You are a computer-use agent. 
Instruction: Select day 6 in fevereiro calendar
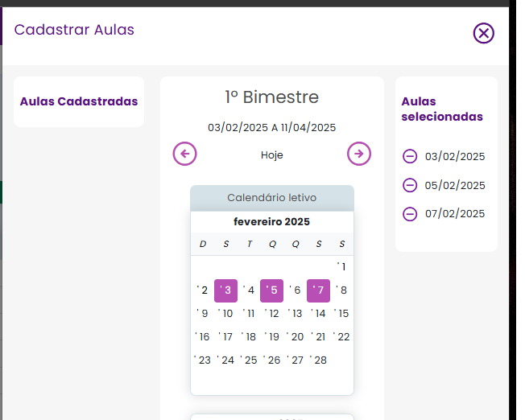pos(296,290)
